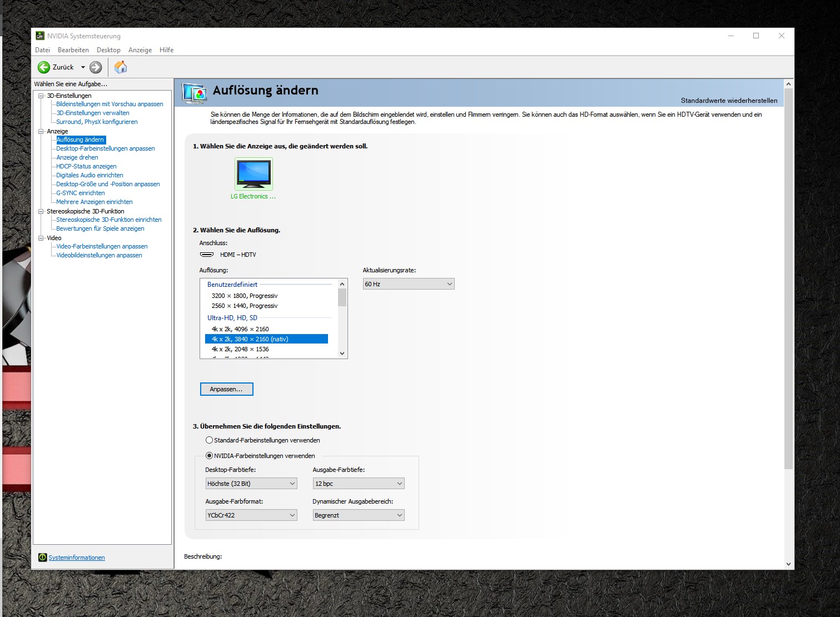The image size is (840, 617).
Task: Click the Systeminformationen icon
Action: click(x=42, y=558)
